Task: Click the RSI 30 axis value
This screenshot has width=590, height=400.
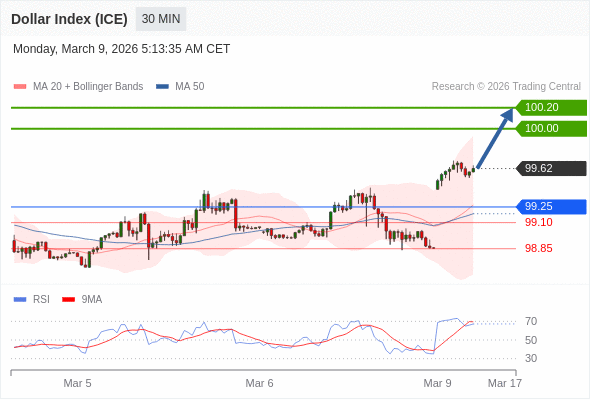Action: [531, 358]
